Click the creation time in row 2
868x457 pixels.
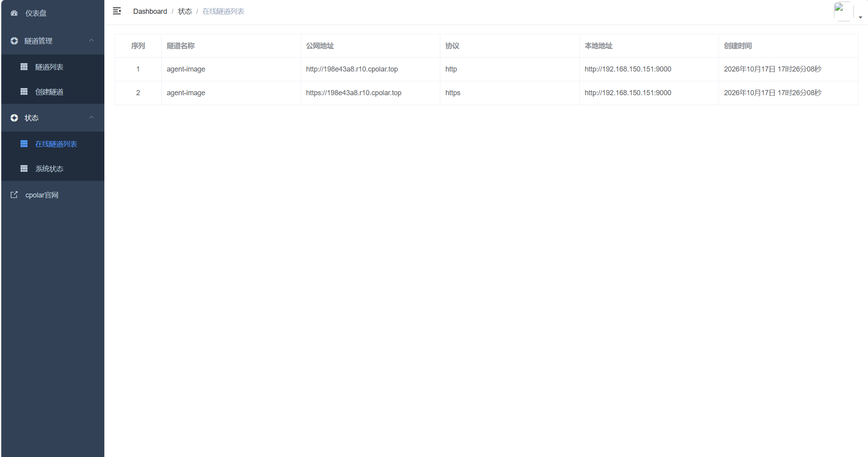click(x=773, y=93)
